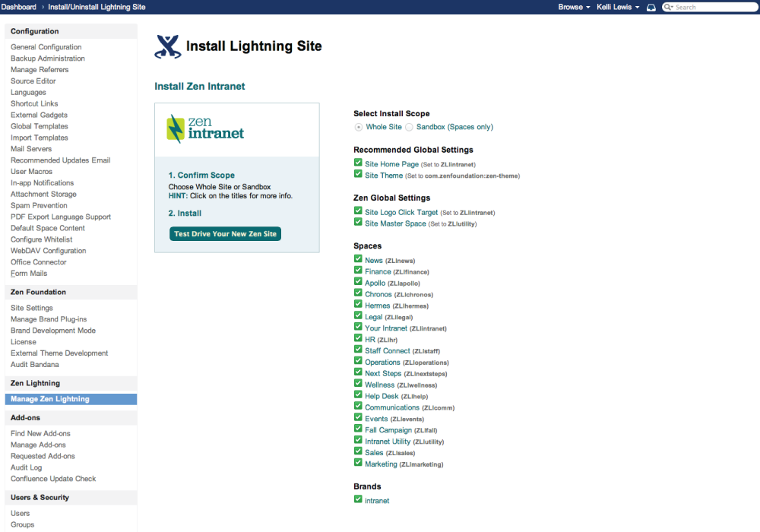
Task: Uncheck the Marketing space checkbox
Action: point(358,462)
